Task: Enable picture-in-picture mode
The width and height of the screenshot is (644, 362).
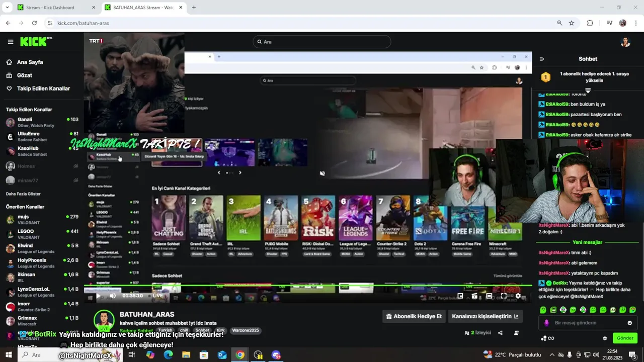Action: coord(460,296)
